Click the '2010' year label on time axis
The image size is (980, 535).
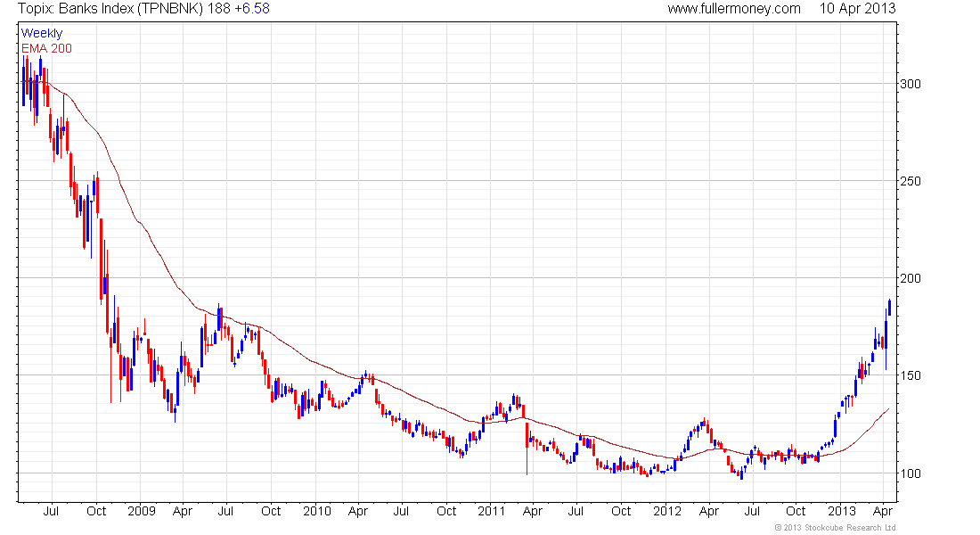(x=317, y=511)
